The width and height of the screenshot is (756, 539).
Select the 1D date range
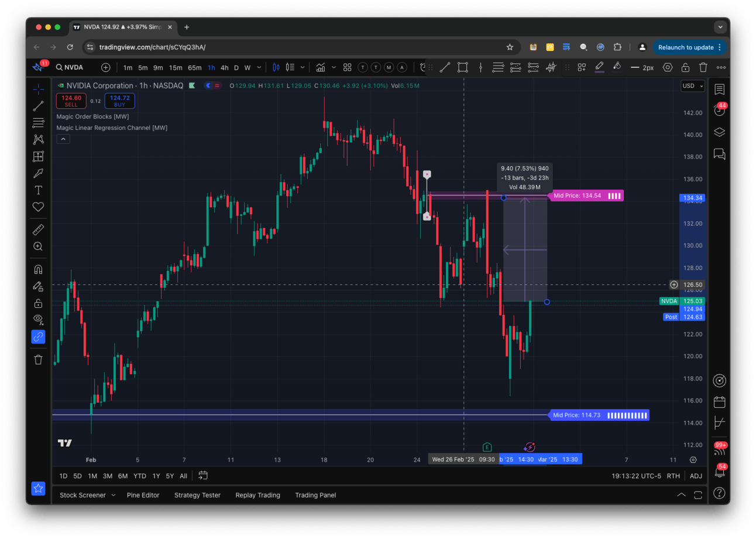click(63, 476)
